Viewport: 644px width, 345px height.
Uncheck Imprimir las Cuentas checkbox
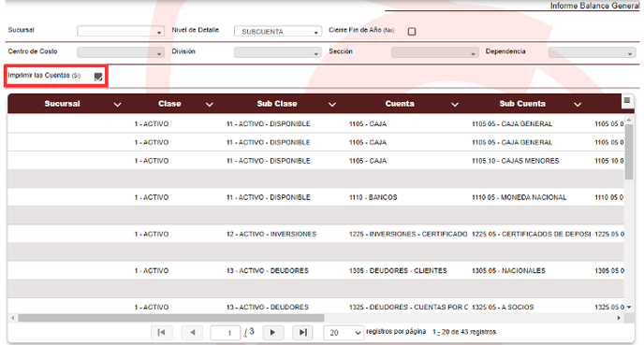[x=98, y=77]
